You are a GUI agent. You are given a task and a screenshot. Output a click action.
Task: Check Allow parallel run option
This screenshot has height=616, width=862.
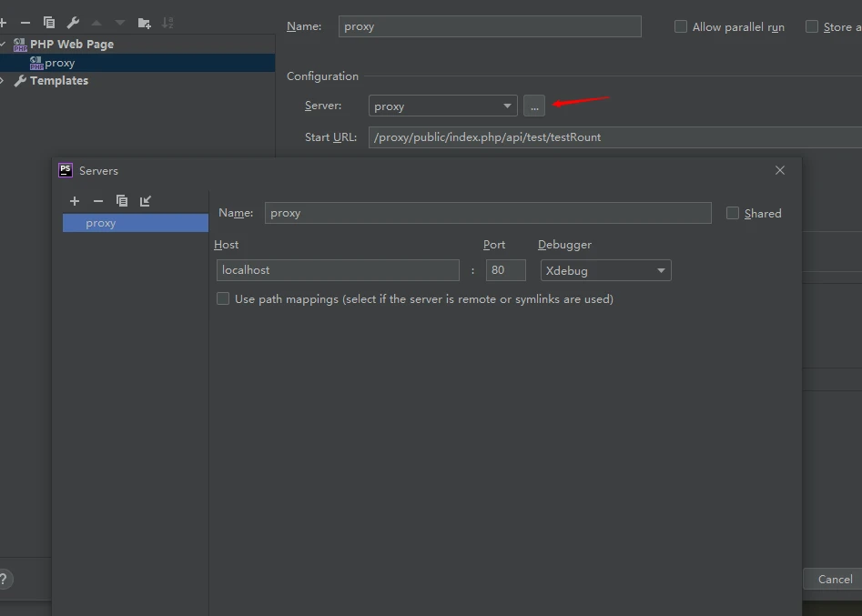click(x=681, y=26)
